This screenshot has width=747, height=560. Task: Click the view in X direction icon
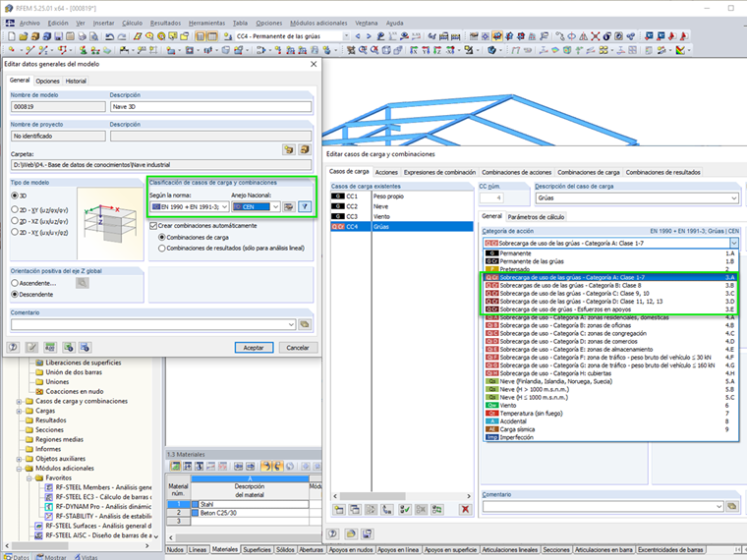coord(414,49)
